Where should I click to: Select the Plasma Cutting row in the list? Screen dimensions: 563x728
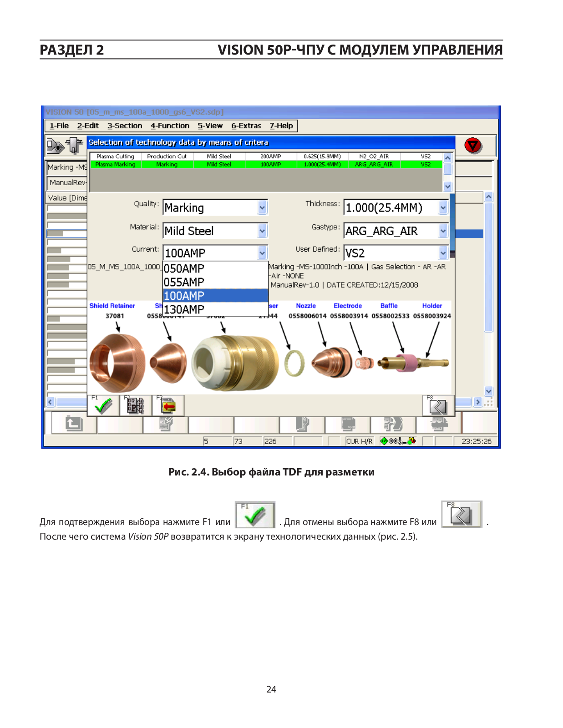(x=266, y=156)
